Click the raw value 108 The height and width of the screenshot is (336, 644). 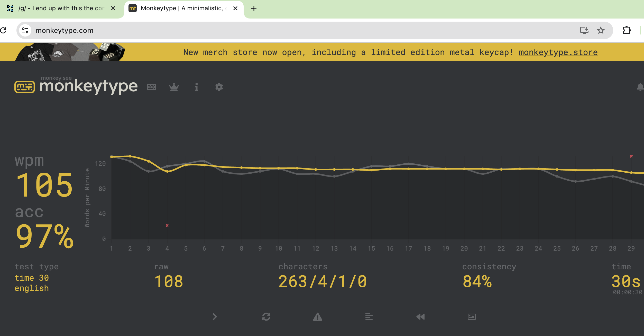[169, 281]
